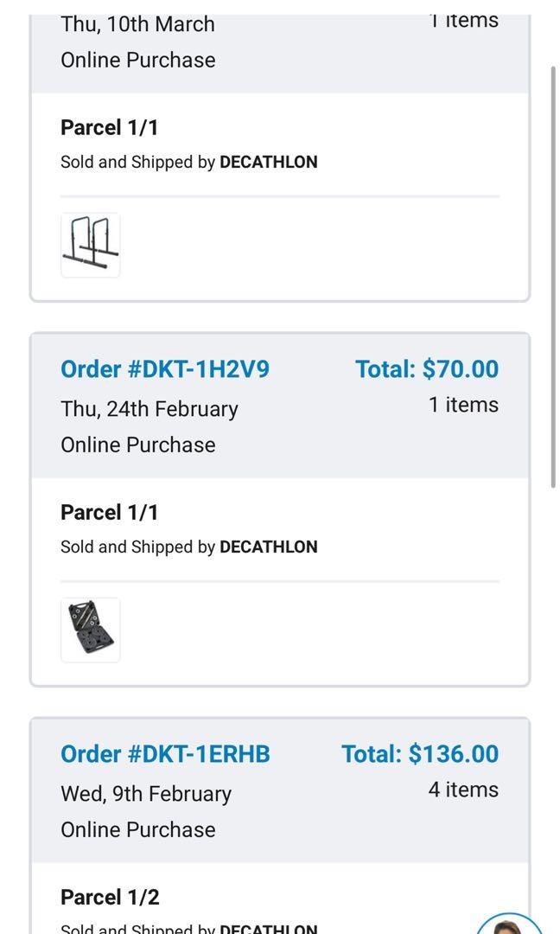This screenshot has height=934, width=560.
Task: Open Order #DKT-1ERHB details
Action: coord(165,754)
